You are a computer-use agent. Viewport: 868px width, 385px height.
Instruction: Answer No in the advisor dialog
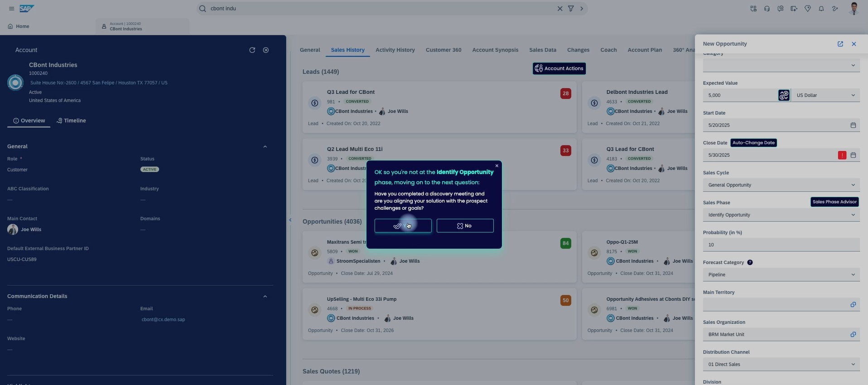pos(465,226)
